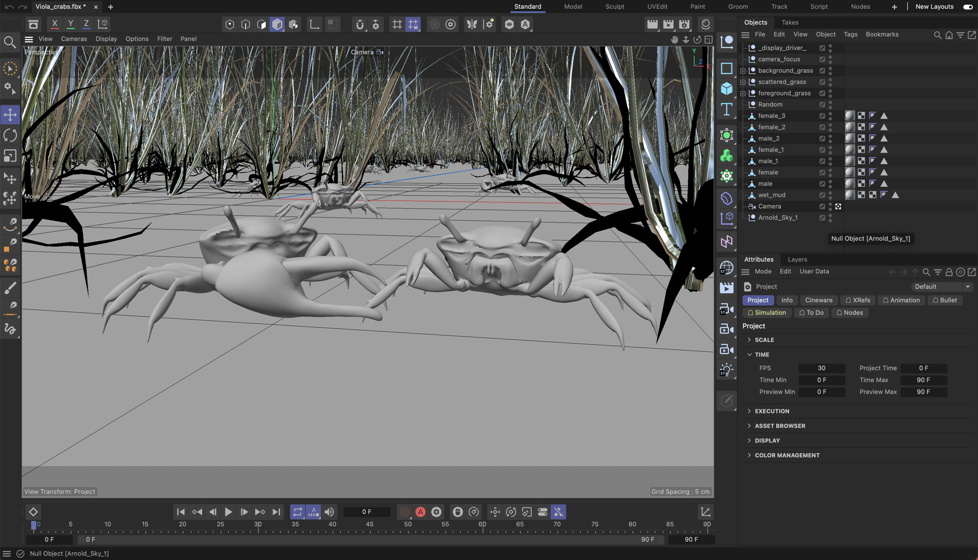Expand the COLOR MANAGEMENT section
Screen dimensions: 978x560
(x=749, y=455)
